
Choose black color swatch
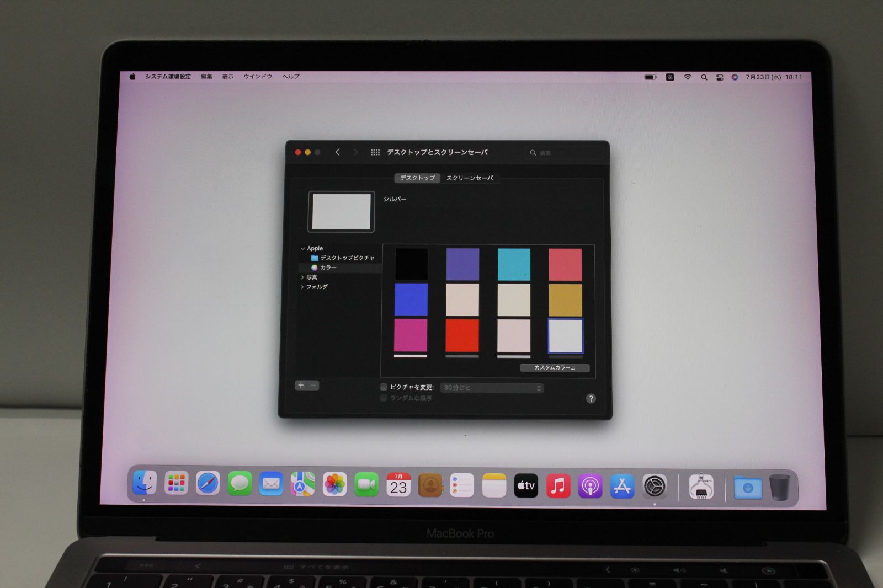[x=411, y=264]
